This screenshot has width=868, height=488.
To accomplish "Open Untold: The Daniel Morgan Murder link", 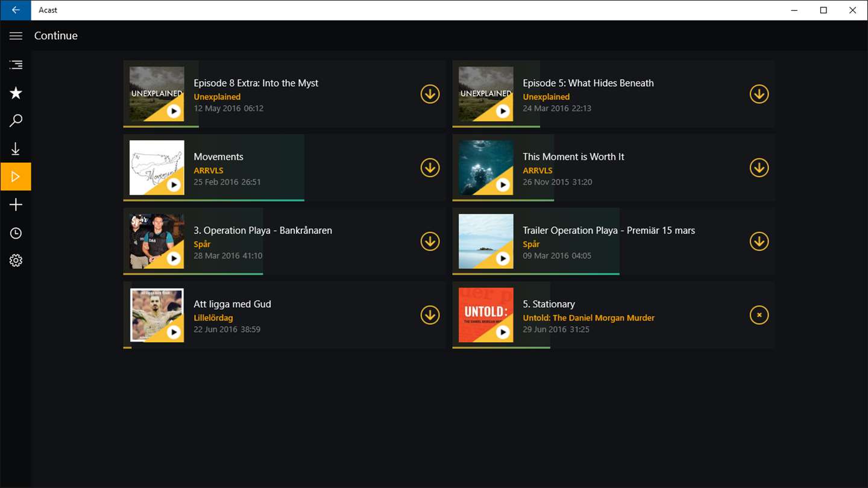I will click(588, 318).
